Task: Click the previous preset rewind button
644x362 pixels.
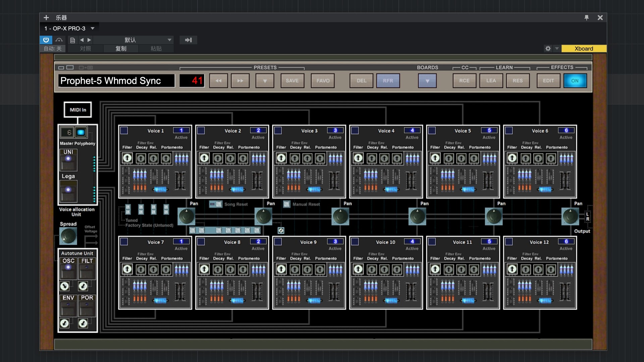Action: (218, 81)
